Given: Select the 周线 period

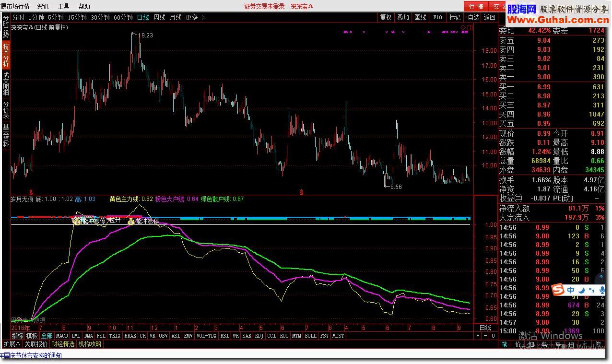Looking at the screenshot, I should (x=159, y=17).
